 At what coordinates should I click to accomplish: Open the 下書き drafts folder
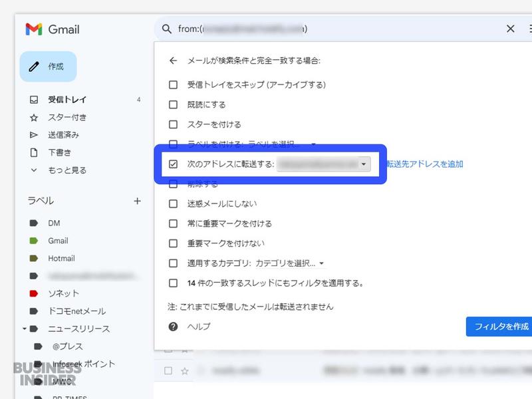(59, 153)
